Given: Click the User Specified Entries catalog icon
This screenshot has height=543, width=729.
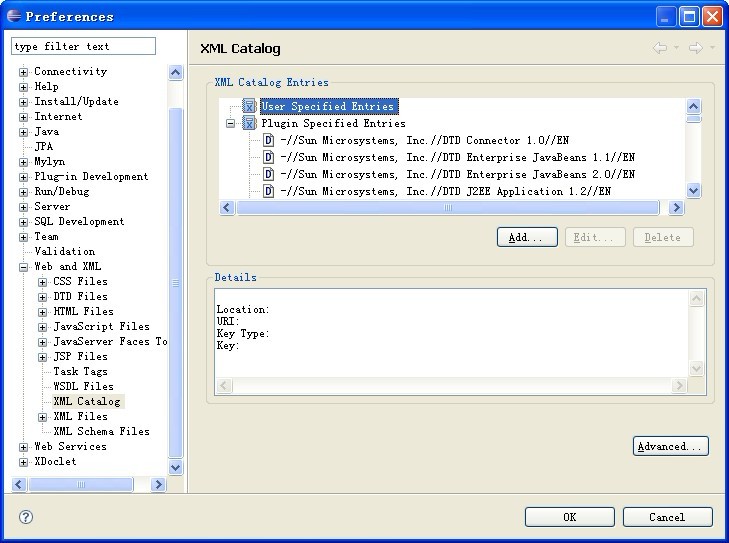Looking at the screenshot, I should coord(249,107).
